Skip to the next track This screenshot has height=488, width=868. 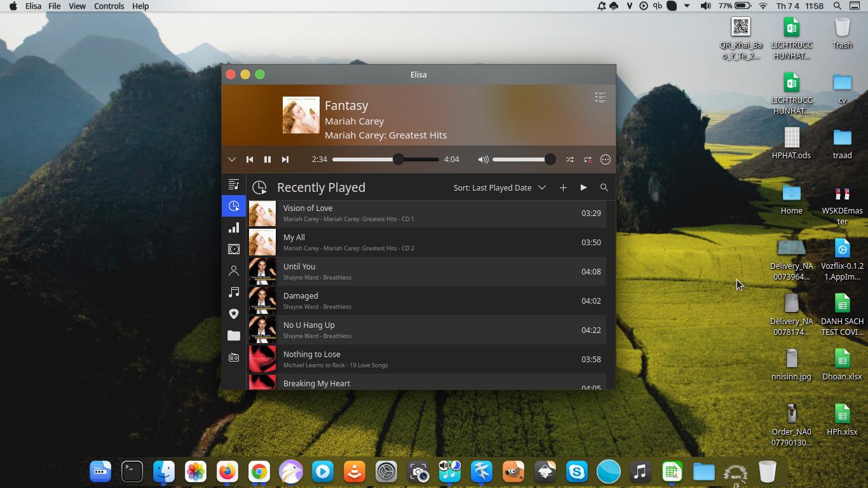(x=285, y=159)
